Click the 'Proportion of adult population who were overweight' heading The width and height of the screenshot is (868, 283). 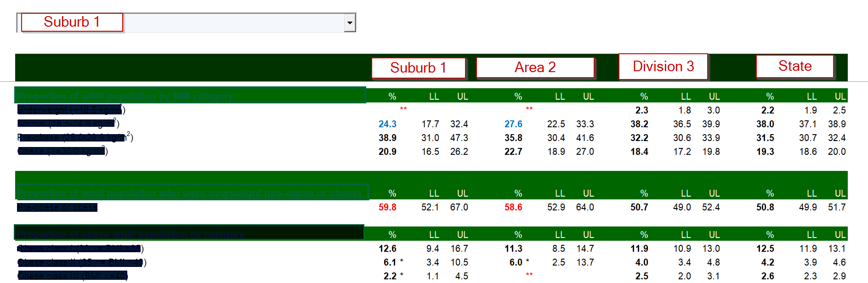(189, 193)
